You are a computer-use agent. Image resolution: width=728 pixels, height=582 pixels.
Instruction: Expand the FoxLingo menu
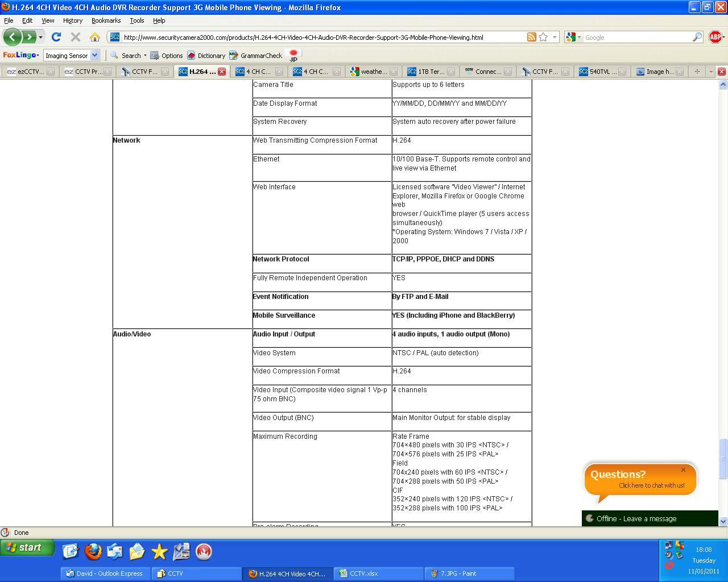(21, 55)
